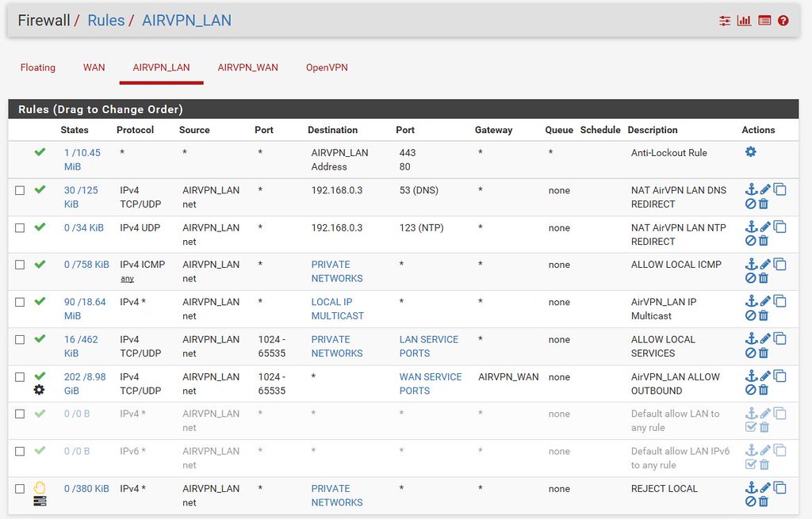Open Rules breadcrumb link

(x=105, y=20)
